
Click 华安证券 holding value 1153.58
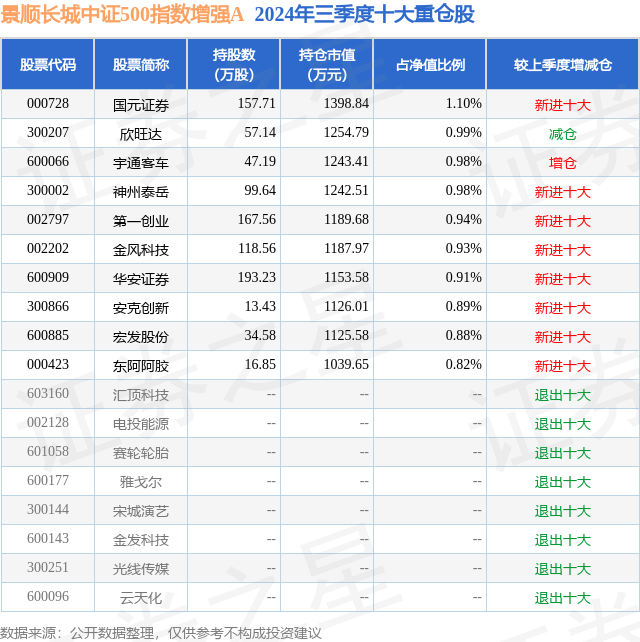(346, 277)
